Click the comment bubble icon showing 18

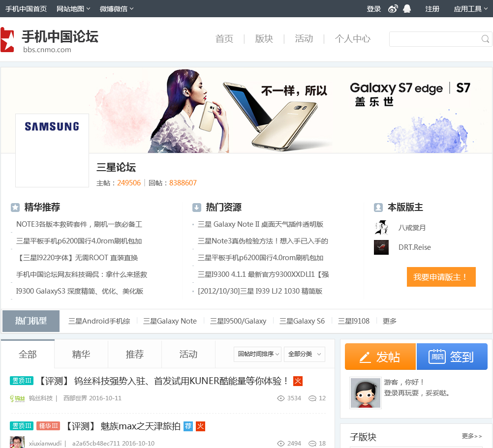pos(312,444)
